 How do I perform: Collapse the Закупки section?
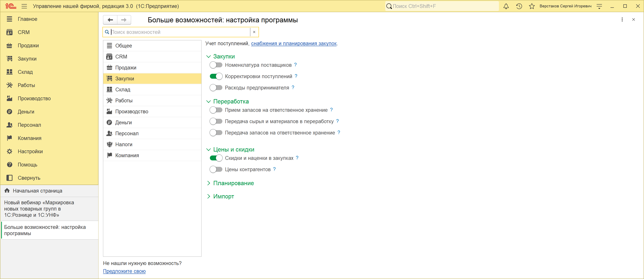click(208, 57)
